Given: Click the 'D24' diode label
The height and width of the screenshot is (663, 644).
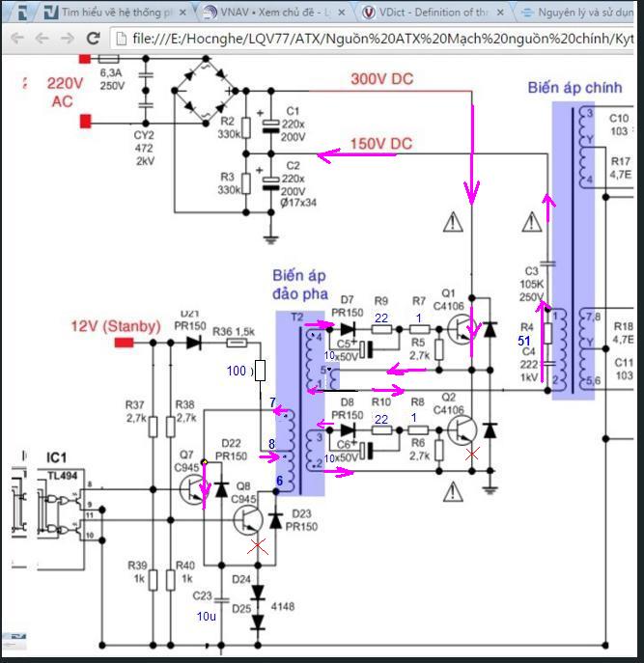Looking at the screenshot, I should pos(241,579).
